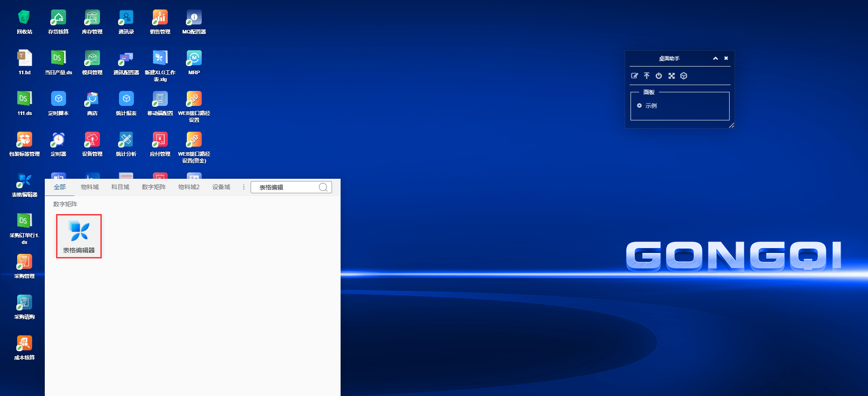868x396 pixels.
Task: Click the fullscreen expand icon in 桌面助手
Action: [x=672, y=76]
